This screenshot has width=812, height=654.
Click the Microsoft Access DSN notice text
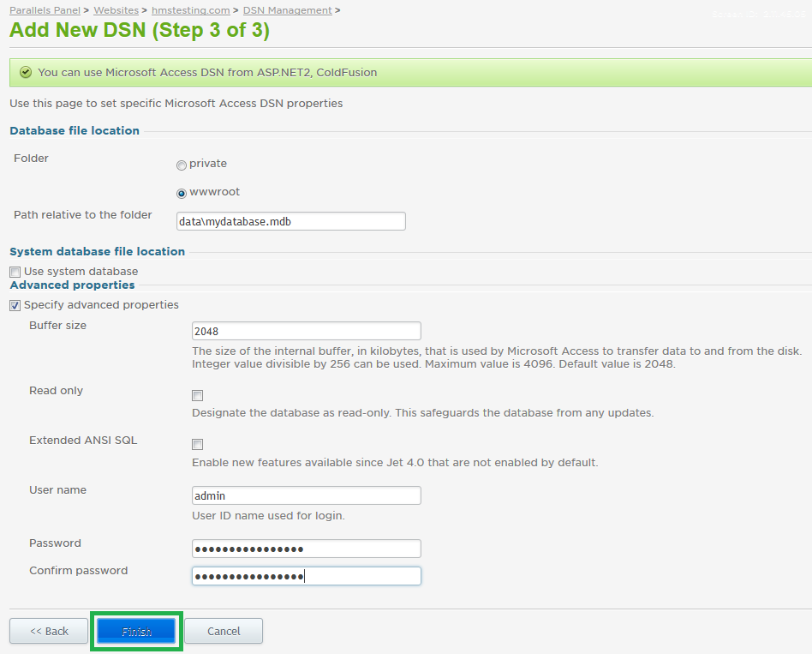(207, 73)
